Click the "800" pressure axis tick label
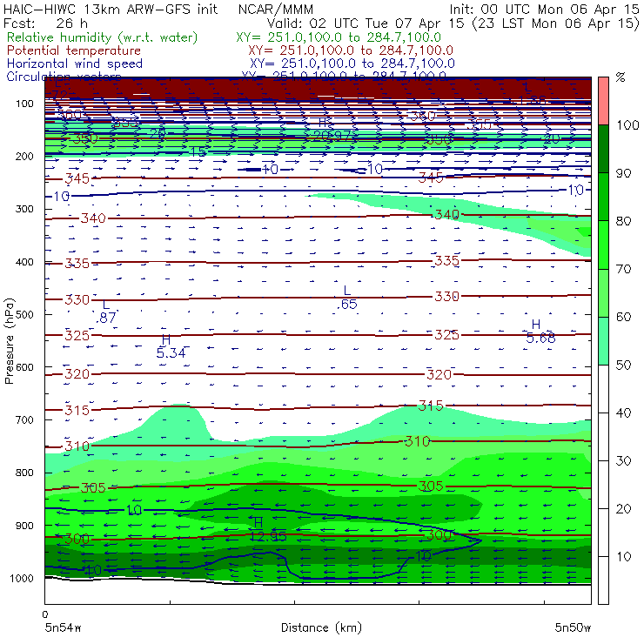Viewport: 644px width, 644px height. tap(24, 473)
